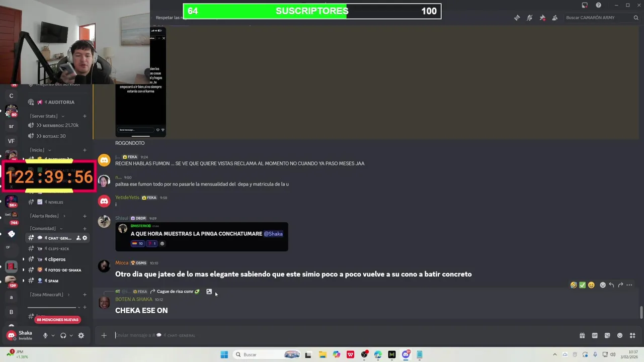Expand the Alerta Redes category
644x362 pixels.
pos(48,216)
